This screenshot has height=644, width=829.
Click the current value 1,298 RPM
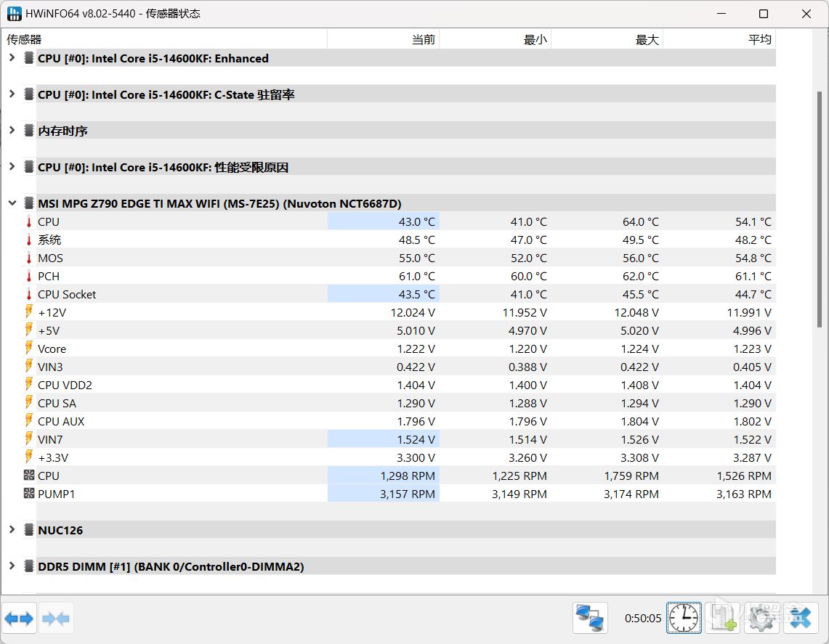[x=408, y=476]
